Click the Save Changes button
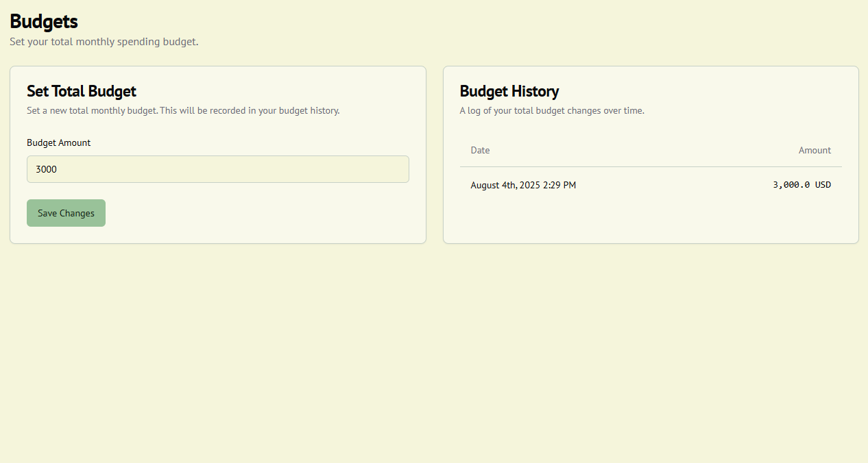 (66, 213)
